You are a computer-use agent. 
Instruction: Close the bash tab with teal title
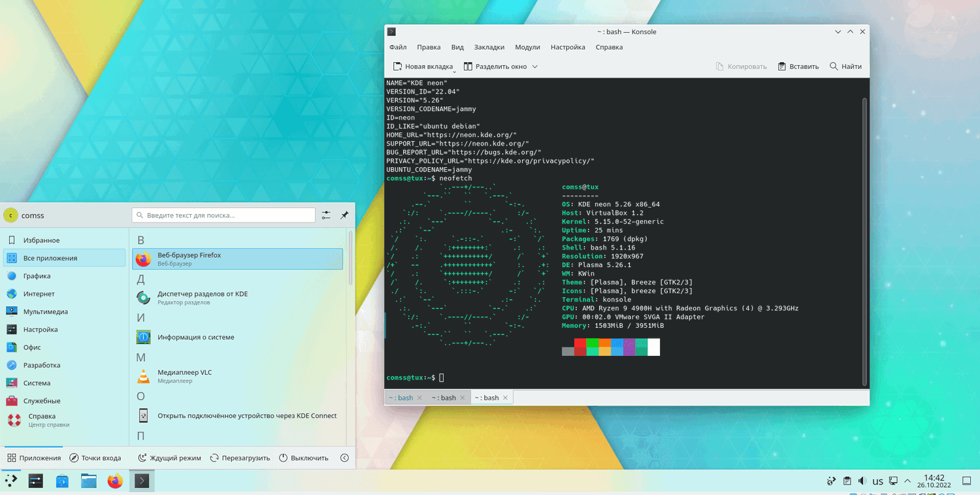coord(419,398)
